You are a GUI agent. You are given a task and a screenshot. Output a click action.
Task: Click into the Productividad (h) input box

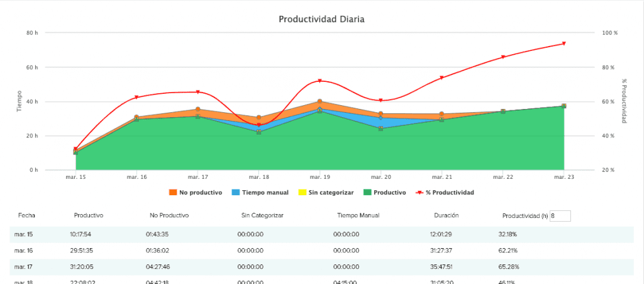[560, 216]
